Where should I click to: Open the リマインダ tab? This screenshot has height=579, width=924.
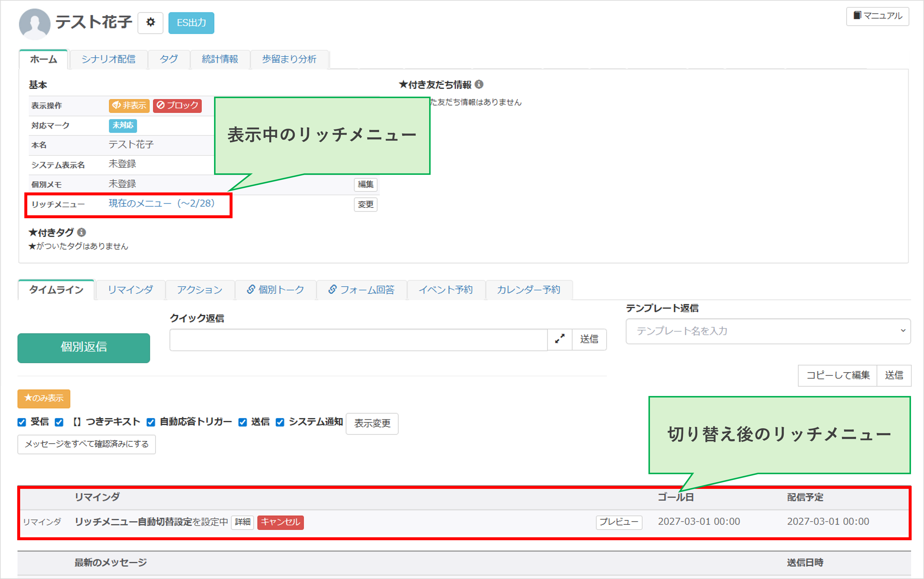(x=130, y=289)
